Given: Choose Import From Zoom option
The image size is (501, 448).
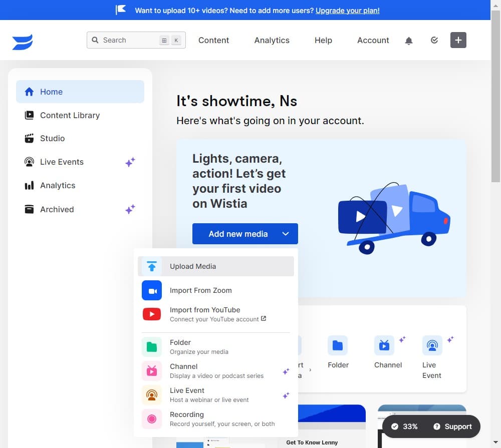Looking at the screenshot, I should tap(200, 290).
